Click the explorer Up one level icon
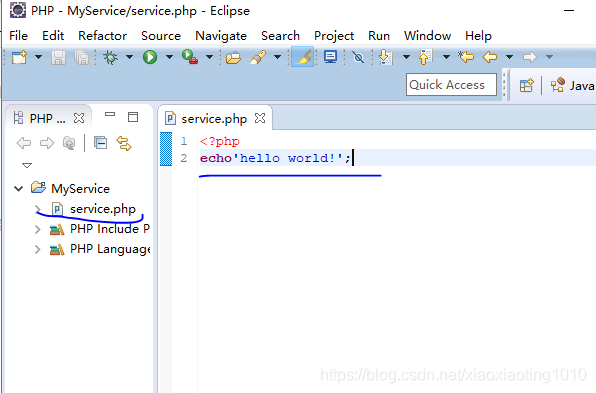The width and height of the screenshot is (596, 393). [69, 143]
